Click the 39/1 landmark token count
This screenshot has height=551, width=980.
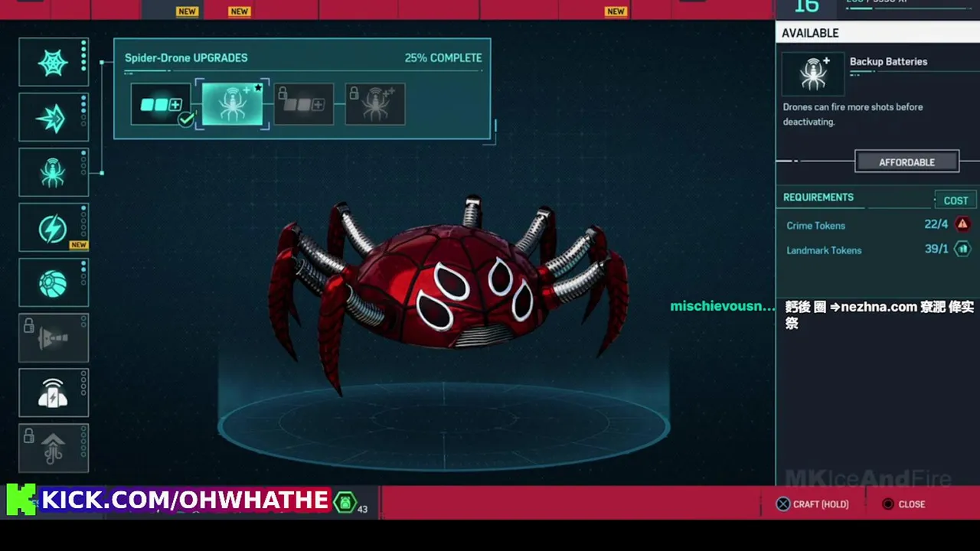tap(936, 249)
